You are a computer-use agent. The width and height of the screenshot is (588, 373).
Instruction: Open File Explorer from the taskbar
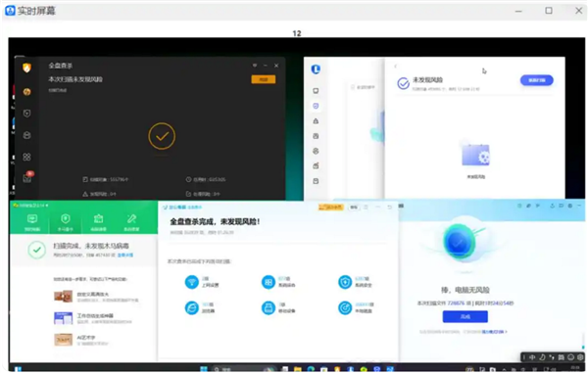[x=298, y=369]
